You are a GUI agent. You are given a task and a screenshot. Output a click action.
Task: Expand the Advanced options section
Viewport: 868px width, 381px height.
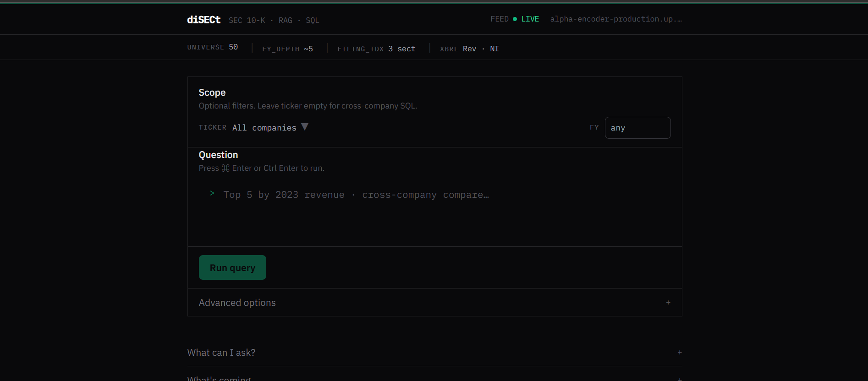click(x=434, y=302)
